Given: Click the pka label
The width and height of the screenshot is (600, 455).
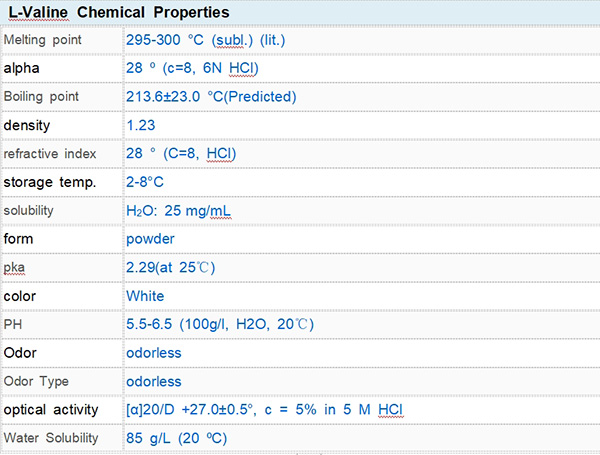Looking at the screenshot, I should [x=15, y=268].
